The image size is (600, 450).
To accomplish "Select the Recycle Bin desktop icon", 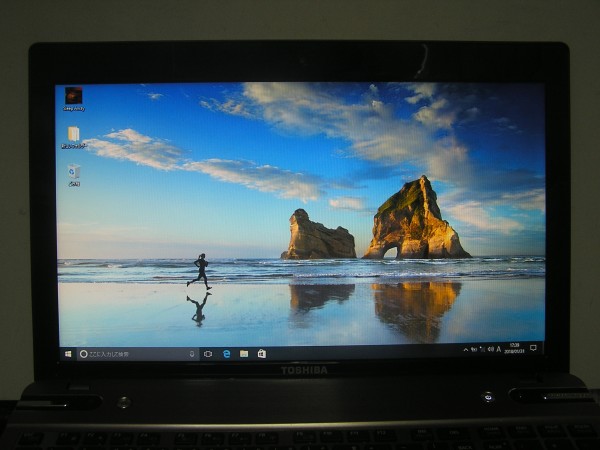I will click(74, 175).
